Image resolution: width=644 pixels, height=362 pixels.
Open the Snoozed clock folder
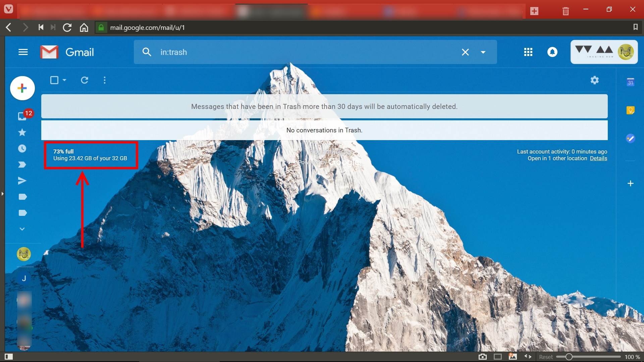point(22,148)
